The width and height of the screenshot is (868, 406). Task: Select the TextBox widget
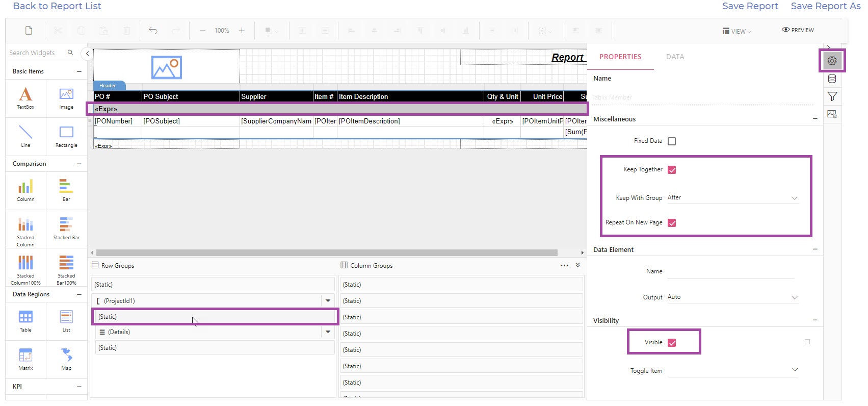(x=25, y=98)
